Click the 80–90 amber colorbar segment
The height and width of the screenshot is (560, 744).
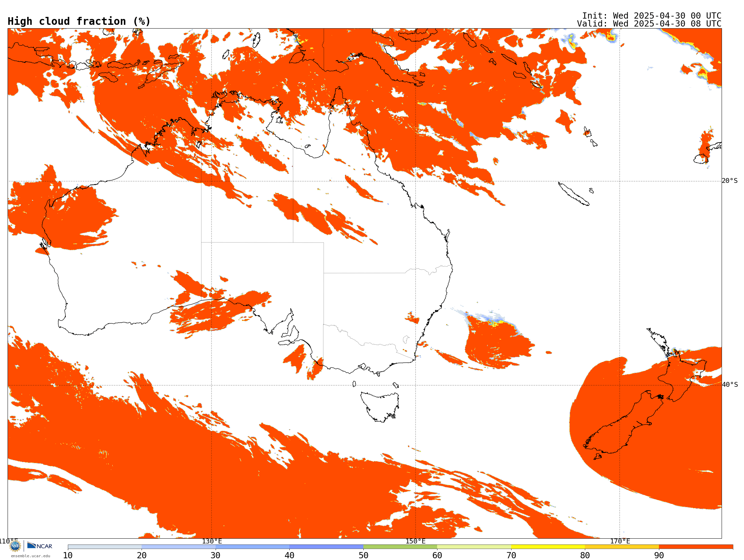pos(622,547)
